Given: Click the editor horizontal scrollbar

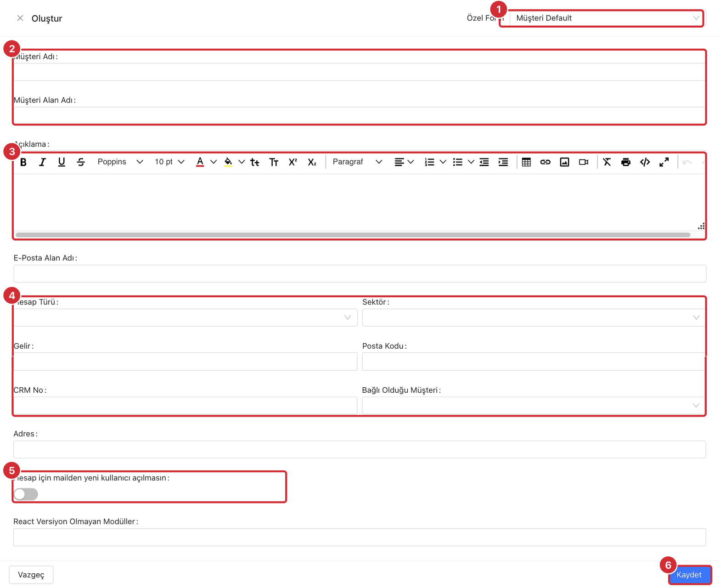Looking at the screenshot, I should point(353,235).
